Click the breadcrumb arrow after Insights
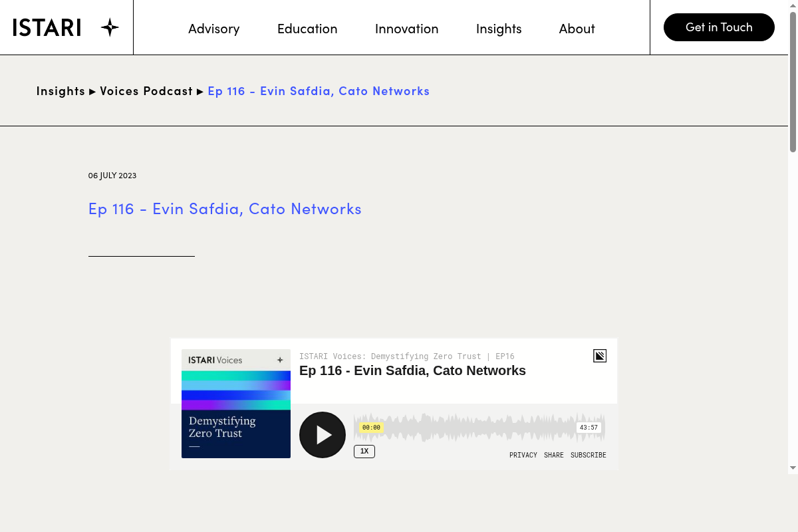798x532 pixels. point(92,91)
